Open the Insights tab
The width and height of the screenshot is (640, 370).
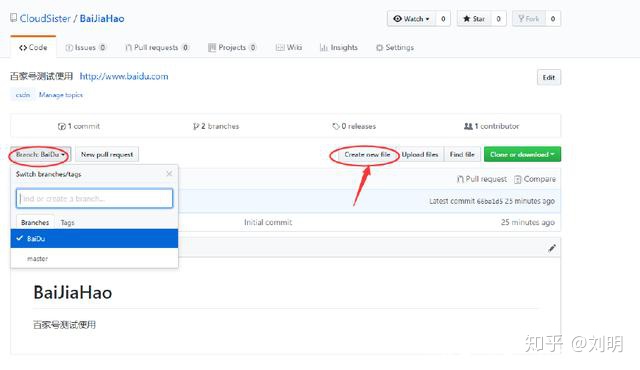point(339,47)
